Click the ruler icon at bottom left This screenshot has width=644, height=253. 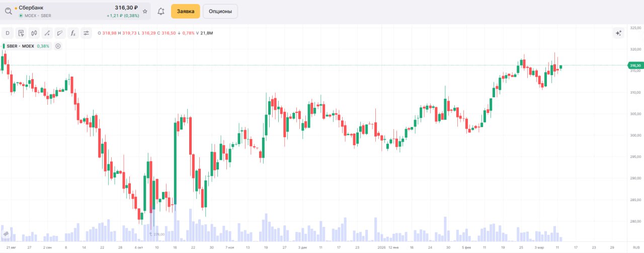(x=7, y=234)
